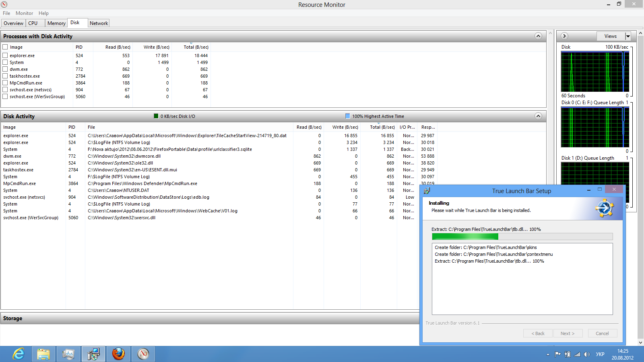Click the network signal icon in the tray
This screenshot has height=362, width=644.
tap(577, 354)
